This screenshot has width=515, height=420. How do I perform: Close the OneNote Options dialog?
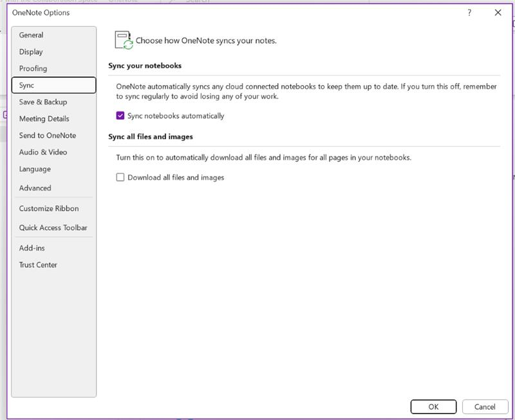point(498,13)
